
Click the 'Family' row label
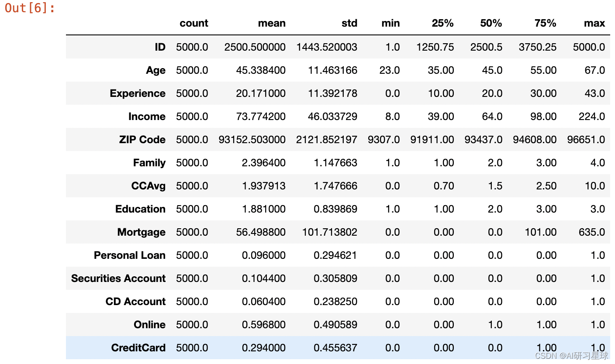149,163
